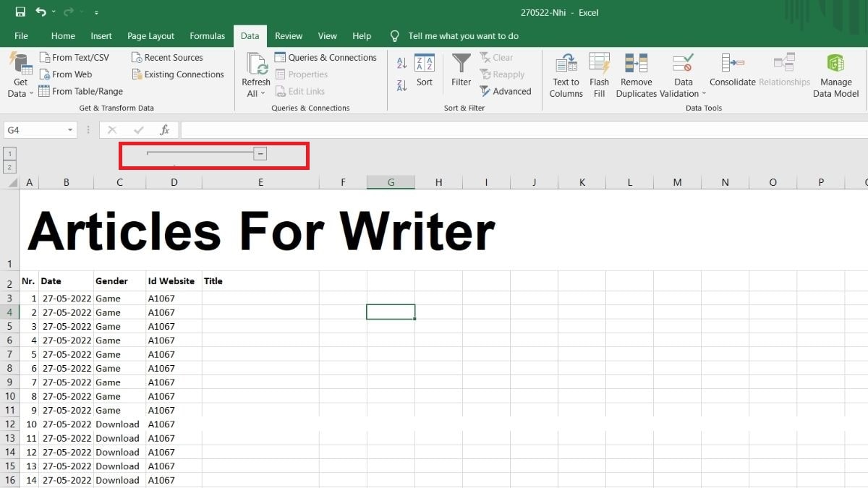This screenshot has height=488, width=868.
Task: Open the Review tab
Action: click(289, 35)
